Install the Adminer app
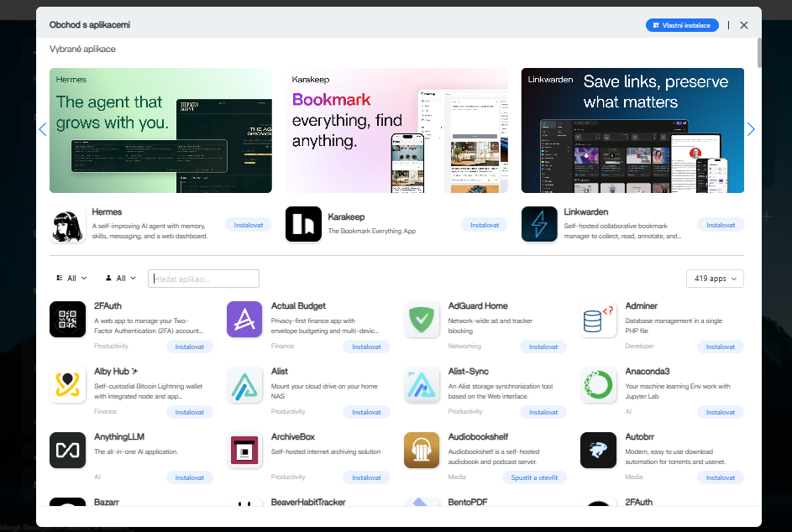792x532 pixels. [x=721, y=347]
